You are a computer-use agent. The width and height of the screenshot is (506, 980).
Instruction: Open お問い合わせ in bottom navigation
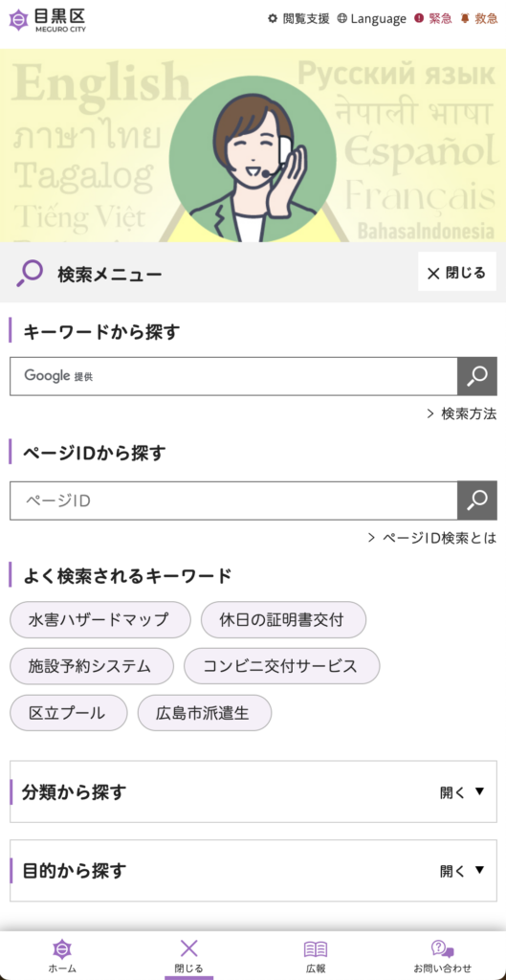point(443,956)
